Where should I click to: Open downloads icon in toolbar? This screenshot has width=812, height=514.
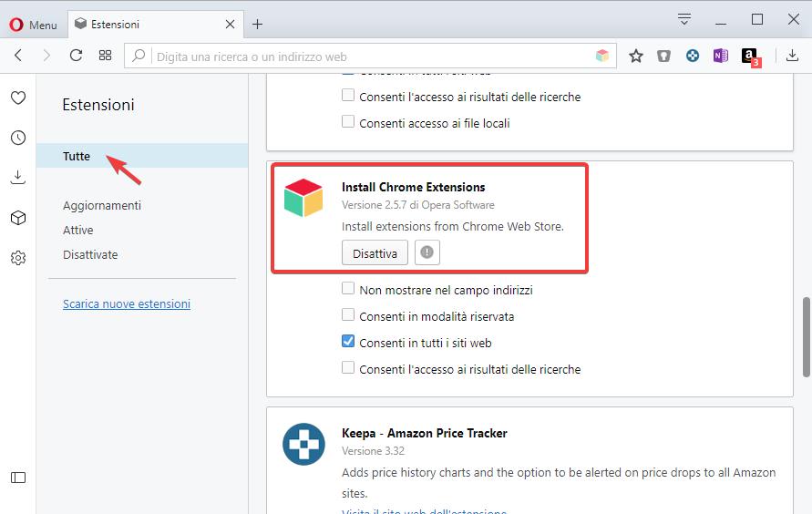(792, 56)
